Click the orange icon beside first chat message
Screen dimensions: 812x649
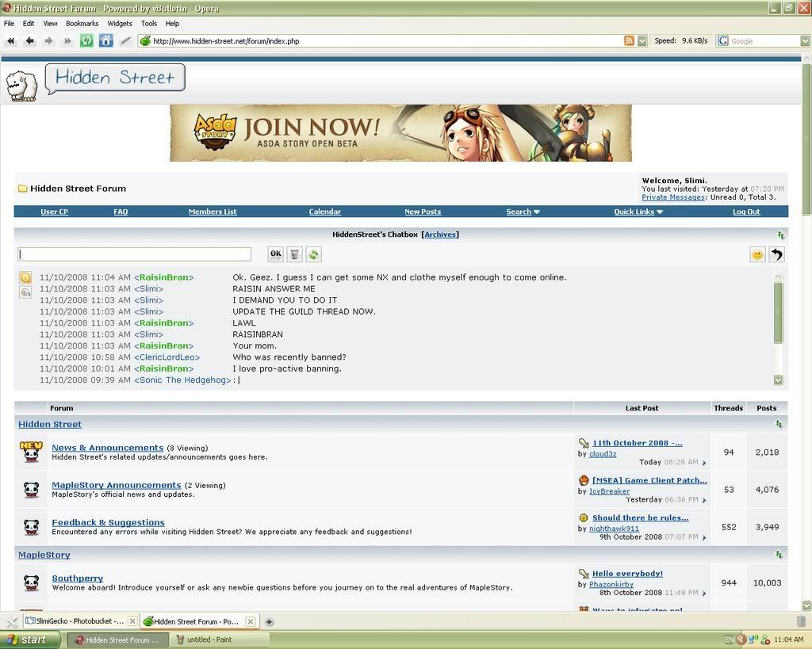coord(25,277)
